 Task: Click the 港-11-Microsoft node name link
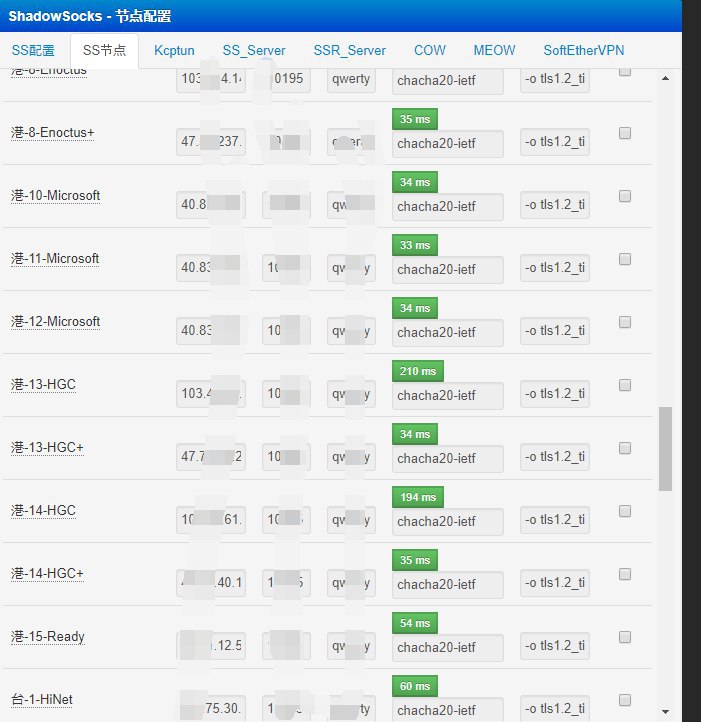click(x=55, y=258)
